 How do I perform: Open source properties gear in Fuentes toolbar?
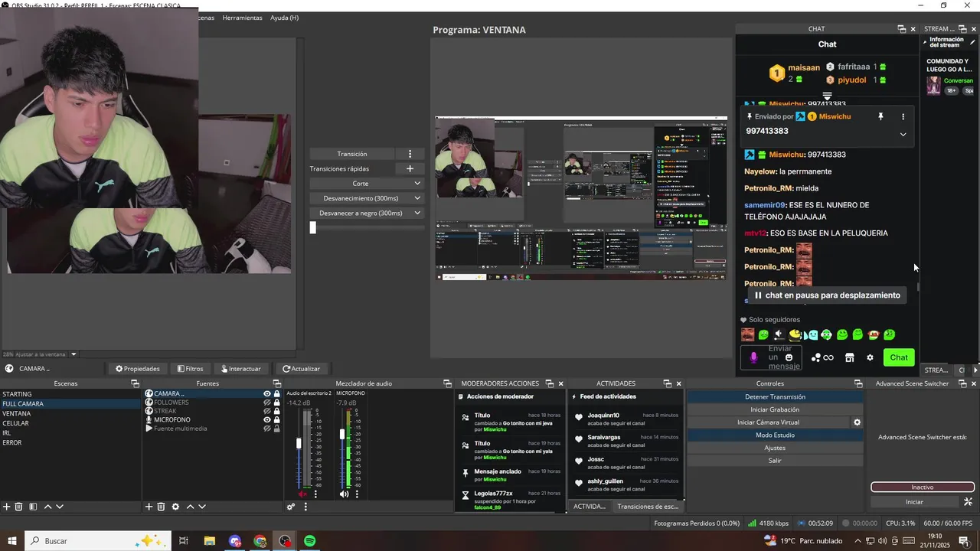[175, 507]
